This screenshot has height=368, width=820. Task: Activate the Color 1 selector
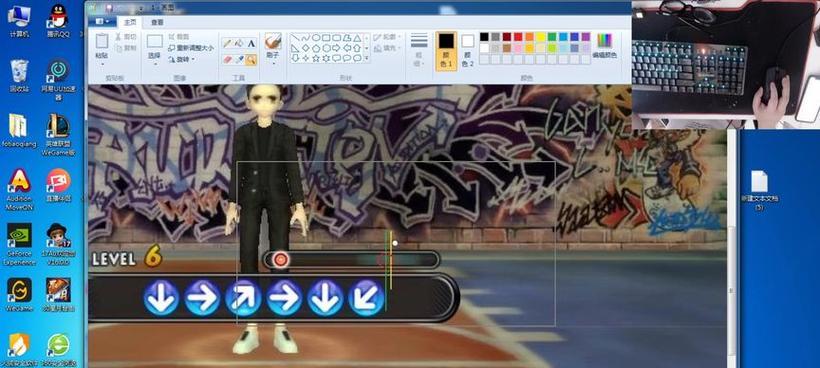pyautogui.click(x=446, y=50)
